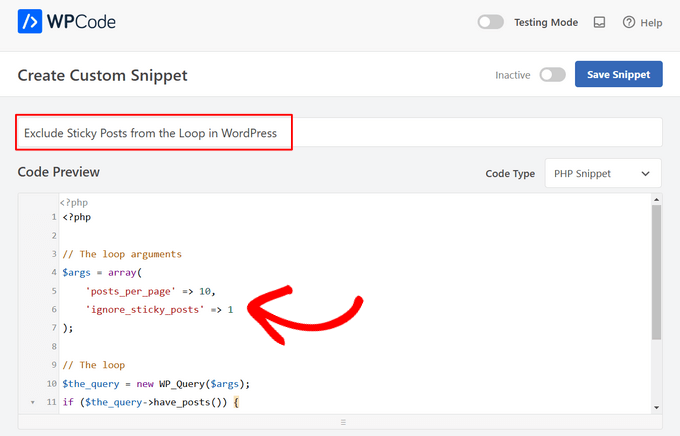
Task: Click the '// The loop arguments' comment
Action: [122, 254]
